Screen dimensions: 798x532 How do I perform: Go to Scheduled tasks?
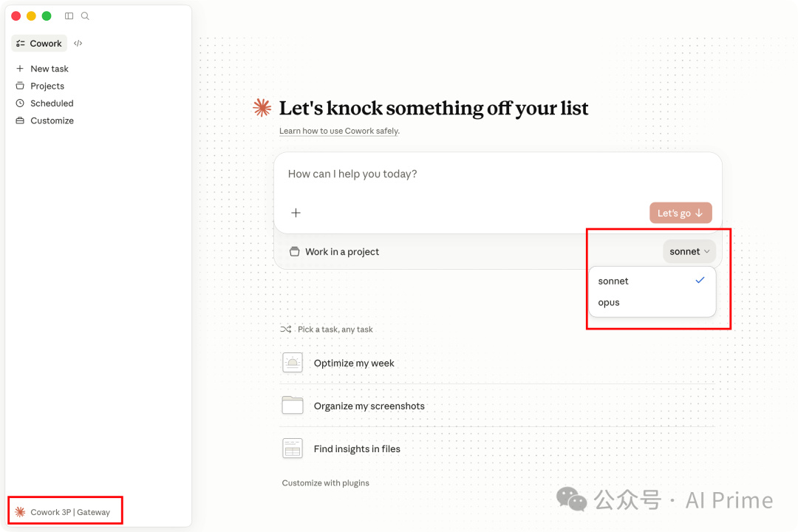[x=51, y=103]
